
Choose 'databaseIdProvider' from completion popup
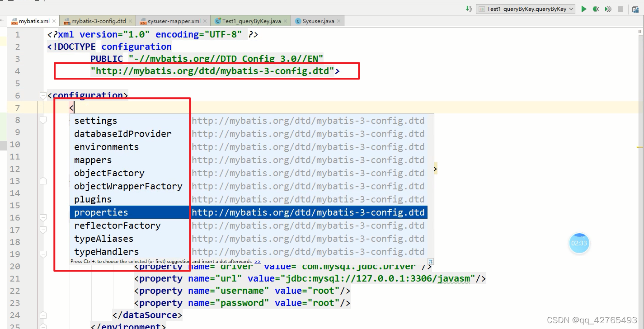tap(249, 134)
